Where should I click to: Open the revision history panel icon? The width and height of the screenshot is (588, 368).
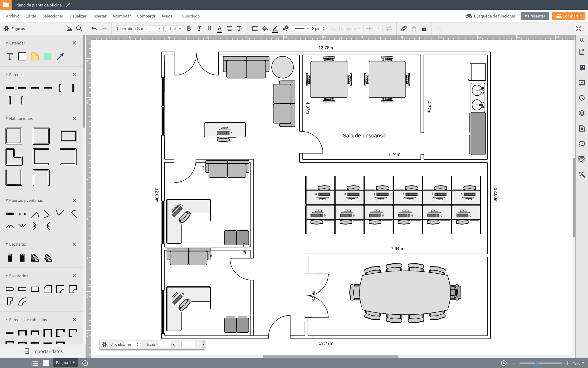pyautogui.click(x=582, y=98)
